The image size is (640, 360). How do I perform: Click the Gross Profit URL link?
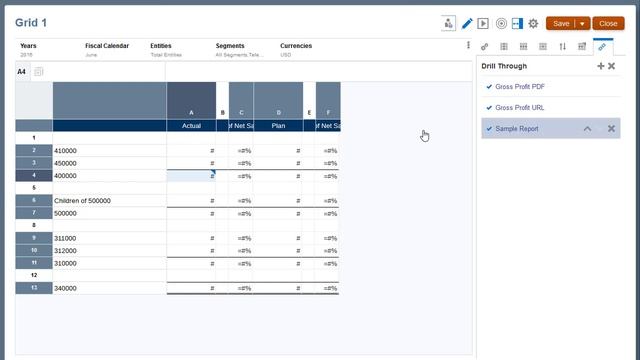click(520, 108)
